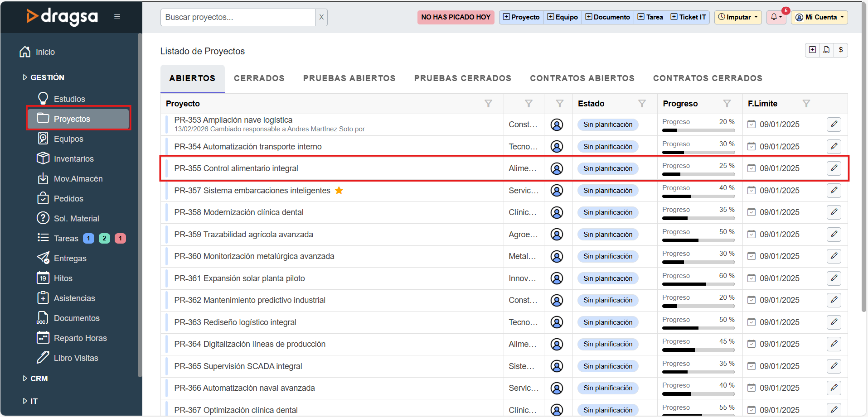Expand the Imputar dropdown
Screen dimensions: 868x417
738,17
